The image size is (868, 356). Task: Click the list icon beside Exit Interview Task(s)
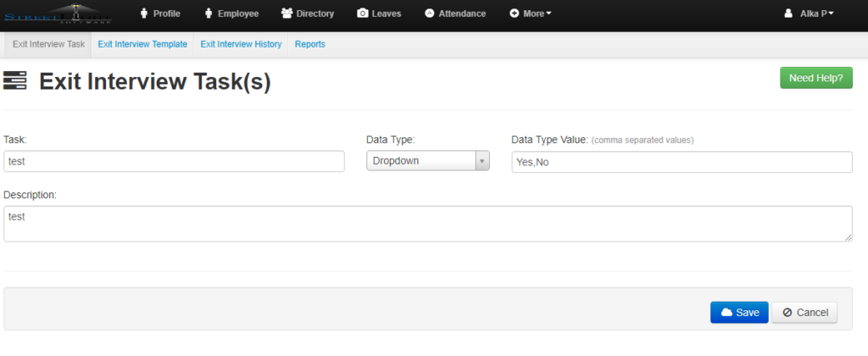click(15, 81)
